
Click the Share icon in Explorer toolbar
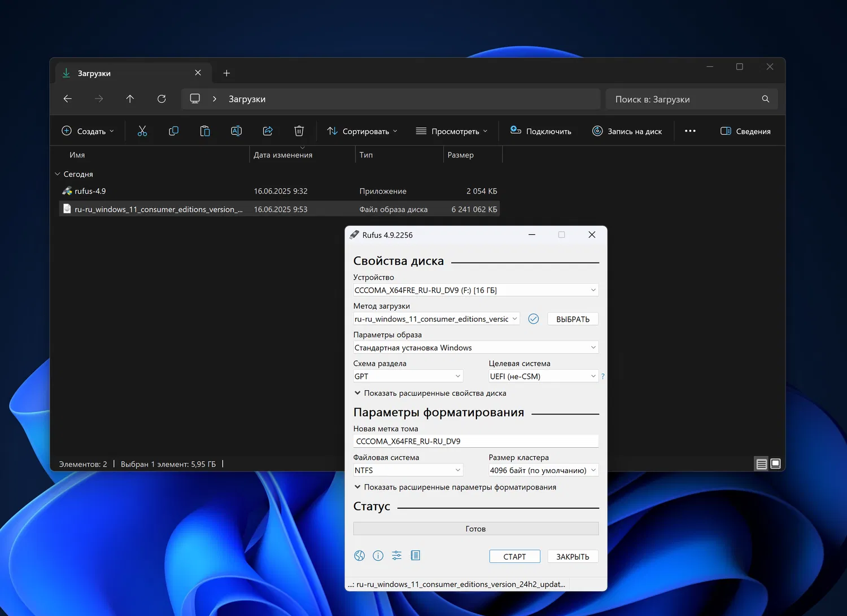coord(268,131)
